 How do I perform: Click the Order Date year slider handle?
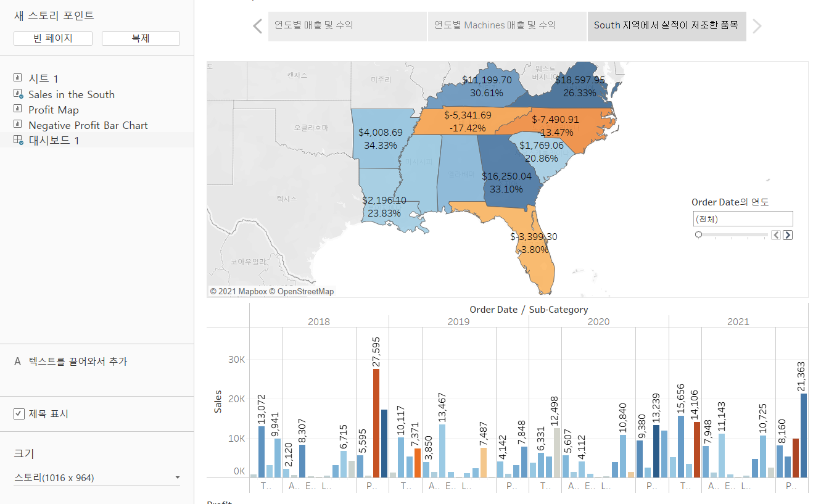(698, 234)
